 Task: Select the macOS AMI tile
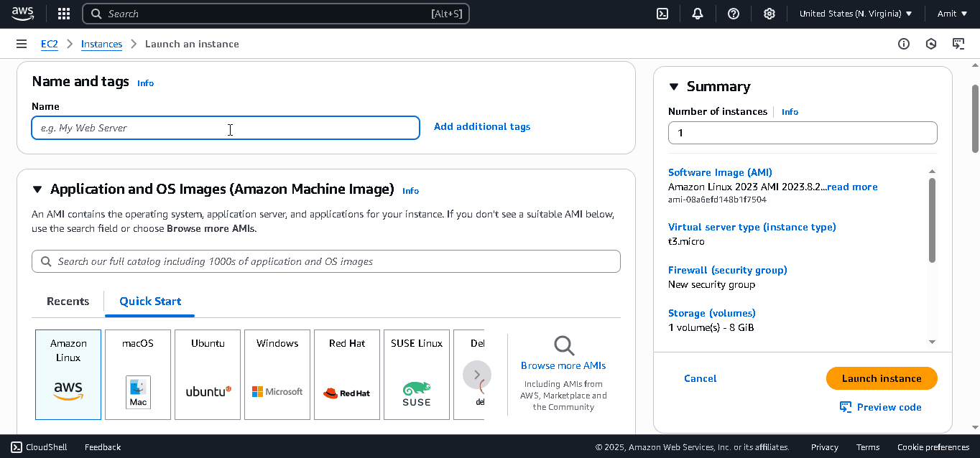pyautogui.click(x=138, y=375)
